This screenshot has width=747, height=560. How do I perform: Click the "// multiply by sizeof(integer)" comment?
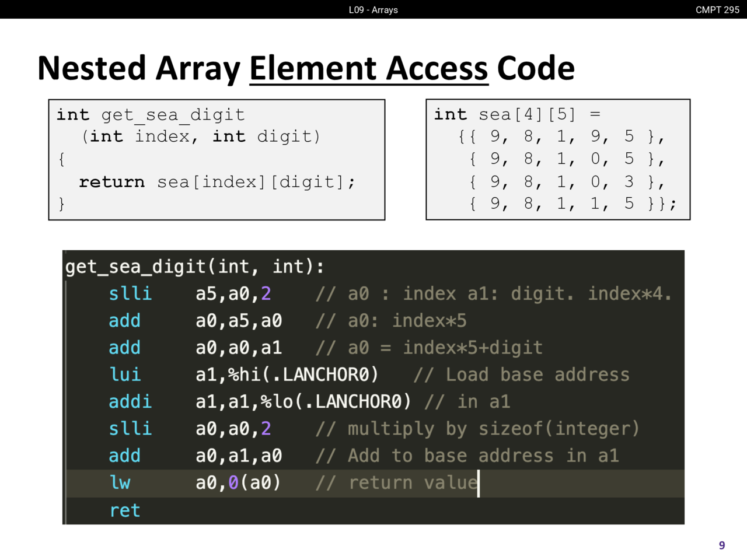point(477,429)
